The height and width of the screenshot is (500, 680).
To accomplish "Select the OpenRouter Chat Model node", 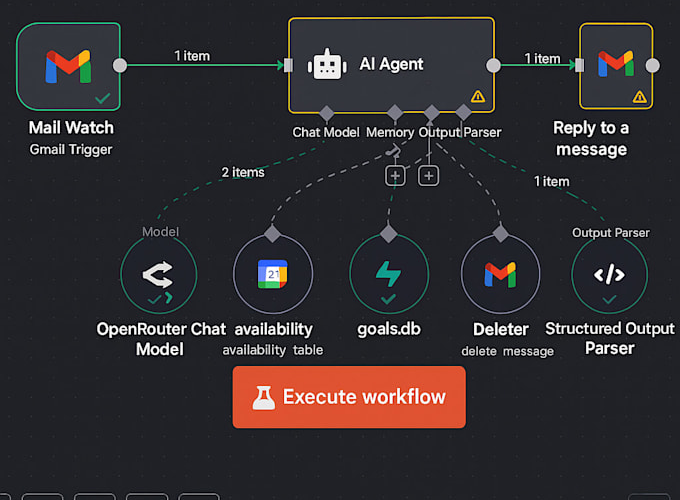I will pos(159,274).
